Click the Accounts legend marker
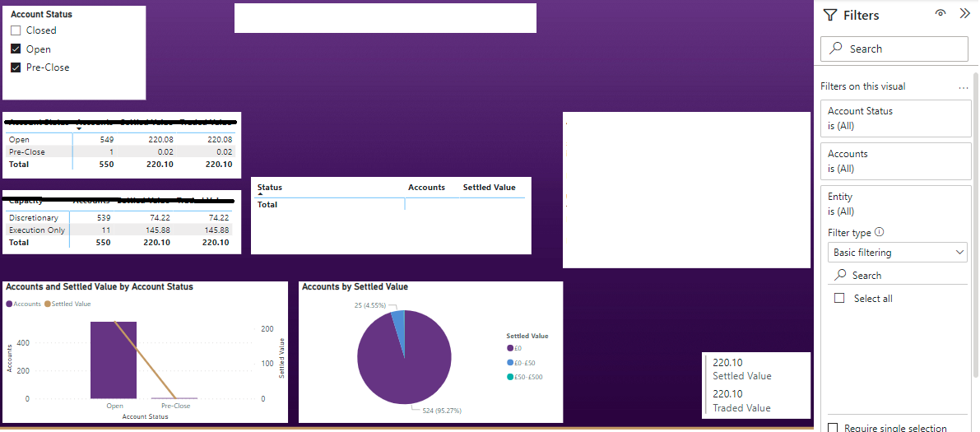The height and width of the screenshot is (432, 980). click(x=9, y=304)
